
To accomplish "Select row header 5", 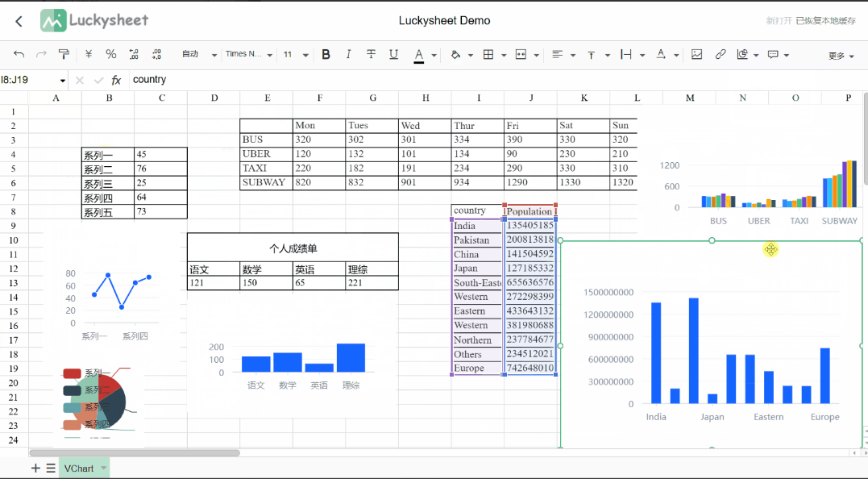I will (x=14, y=169).
